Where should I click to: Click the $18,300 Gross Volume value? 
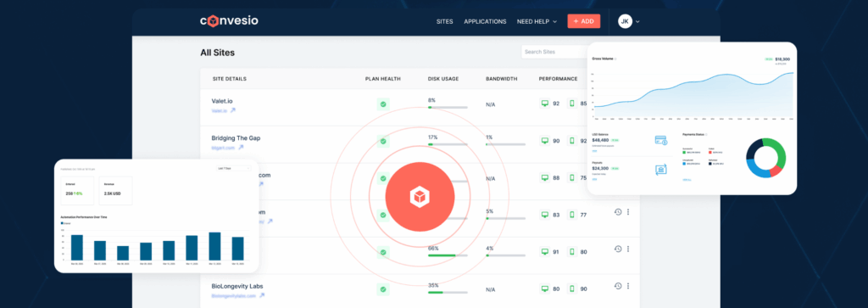(782, 59)
